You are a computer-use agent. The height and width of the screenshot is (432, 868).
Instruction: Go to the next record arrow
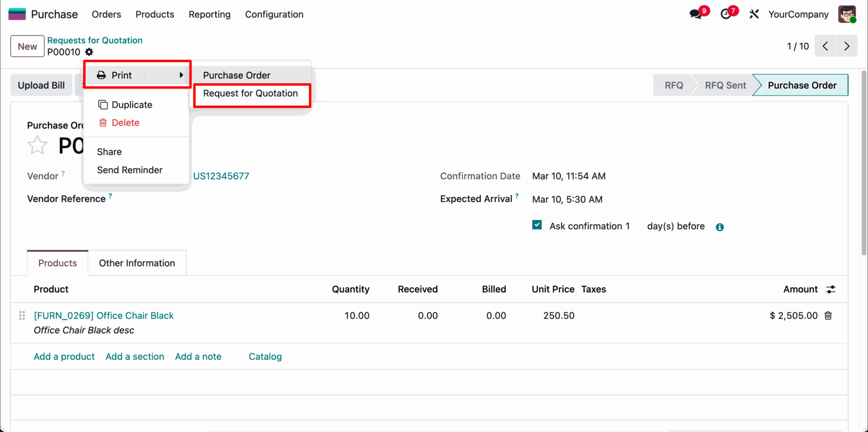click(x=847, y=46)
